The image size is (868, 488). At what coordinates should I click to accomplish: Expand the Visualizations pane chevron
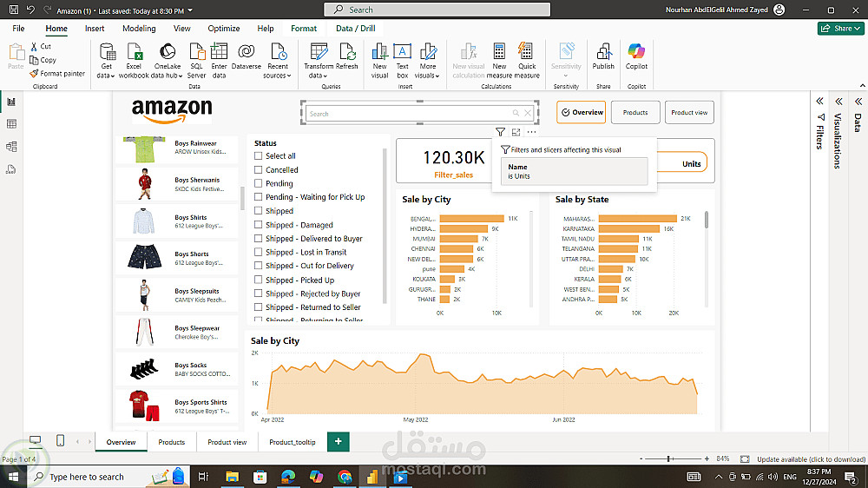(838, 102)
